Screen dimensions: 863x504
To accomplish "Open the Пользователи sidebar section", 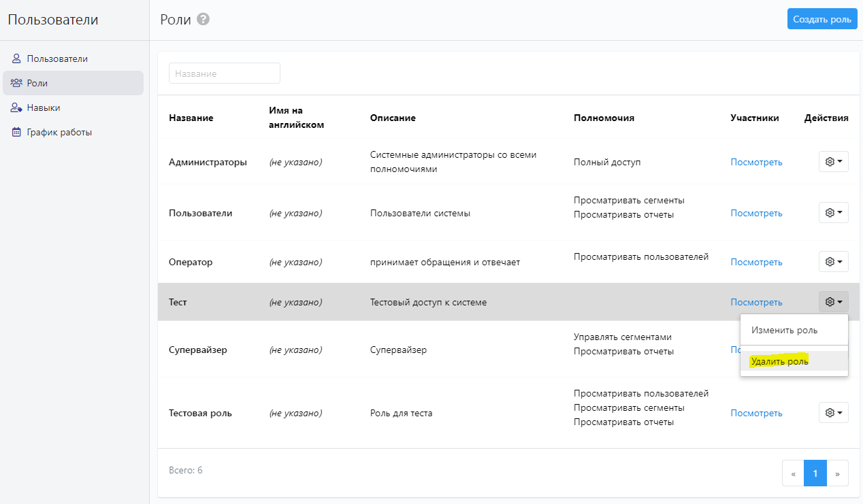I will [74, 58].
